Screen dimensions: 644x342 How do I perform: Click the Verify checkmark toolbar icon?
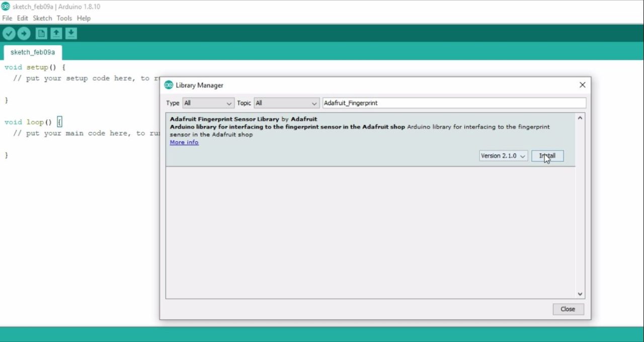point(9,34)
